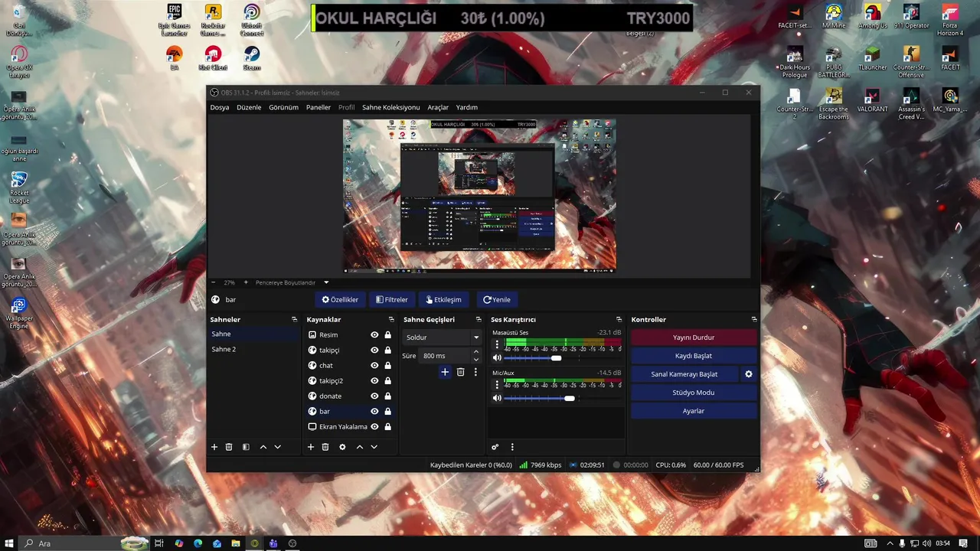
Task: Zoom in the preview with the plus icon
Action: click(x=246, y=282)
